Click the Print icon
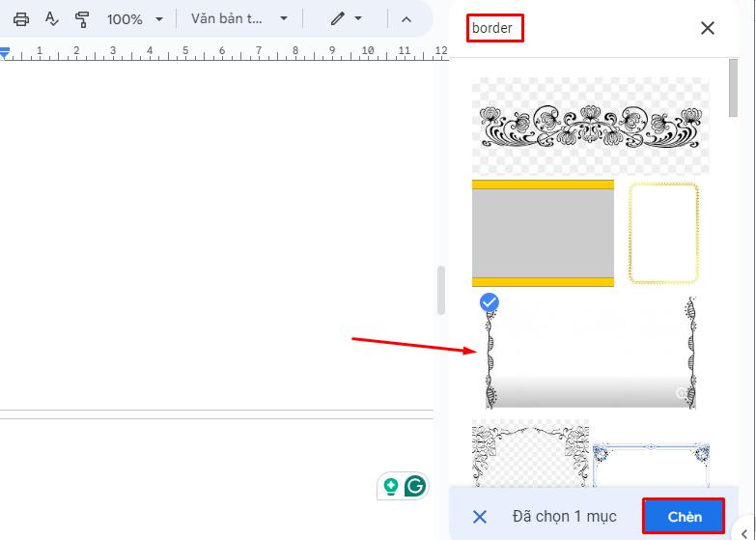Screen dimensions: 756x540 20,19
